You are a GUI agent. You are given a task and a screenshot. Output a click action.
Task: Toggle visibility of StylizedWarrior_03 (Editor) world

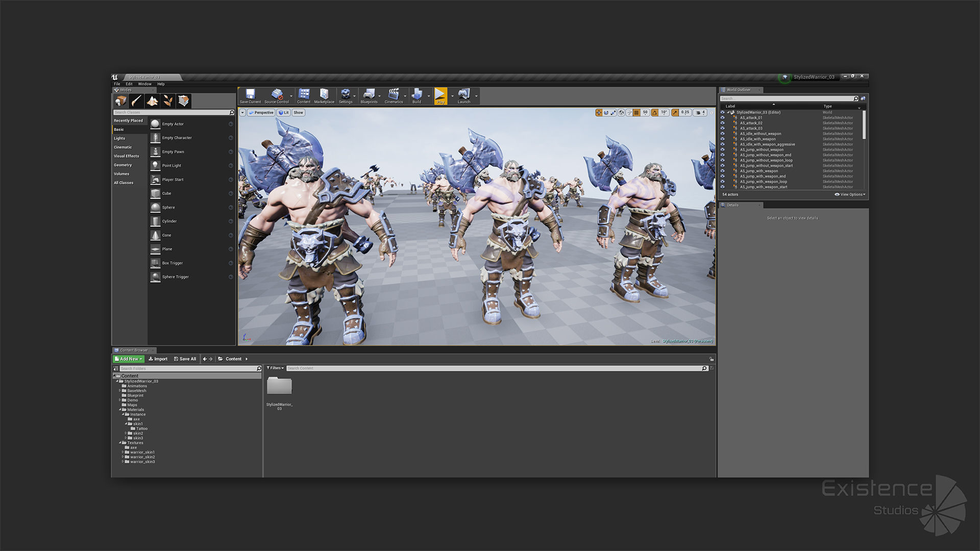tap(722, 112)
